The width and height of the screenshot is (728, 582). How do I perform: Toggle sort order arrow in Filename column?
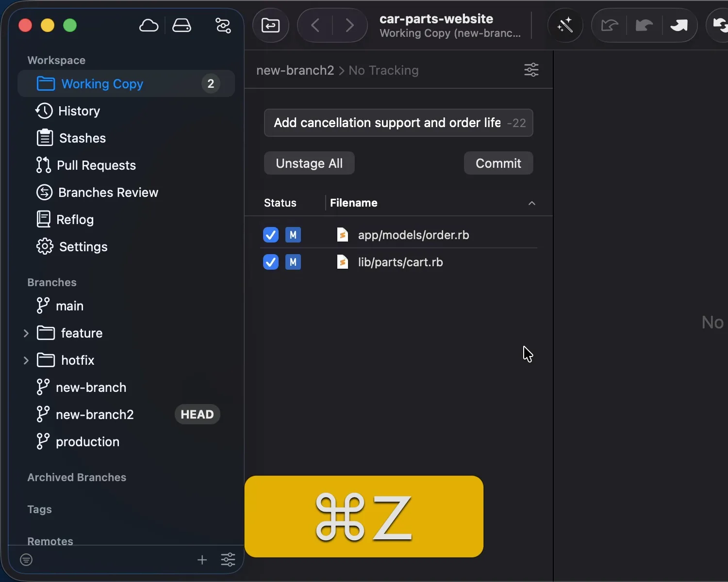532,203
